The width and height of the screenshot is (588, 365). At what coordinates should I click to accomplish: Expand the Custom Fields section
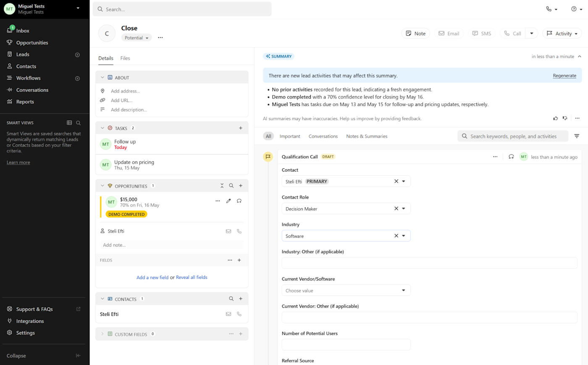click(x=102, y=334)
